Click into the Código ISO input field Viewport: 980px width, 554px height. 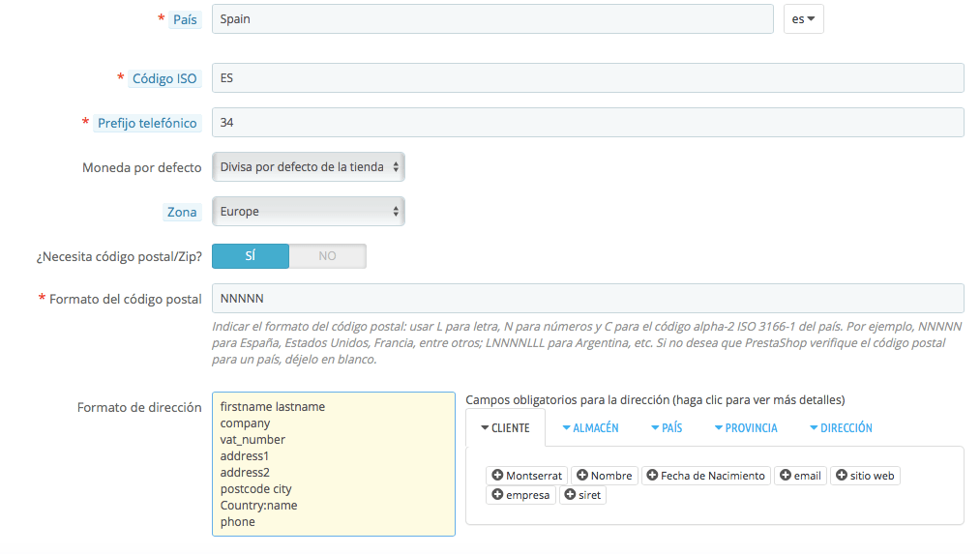tap(587, 78)
